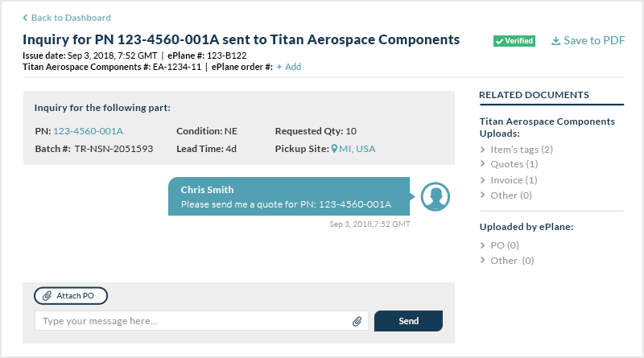The width and height of the screenshot is (644, 358).
Task: Click the paperclip icon in Attach PO button
Action: tap(47, 295)
